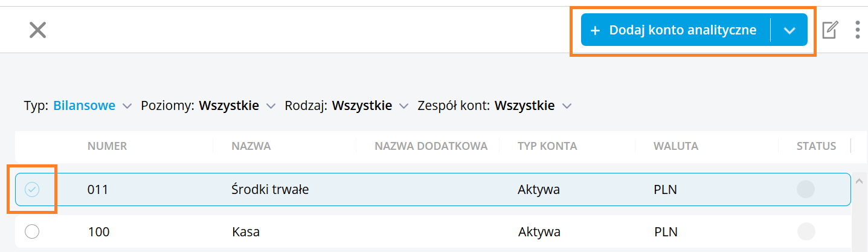This screenshot has width=868, height=252.
Task: Click status indicator circle for 011
Action: [x=806, y=190]
